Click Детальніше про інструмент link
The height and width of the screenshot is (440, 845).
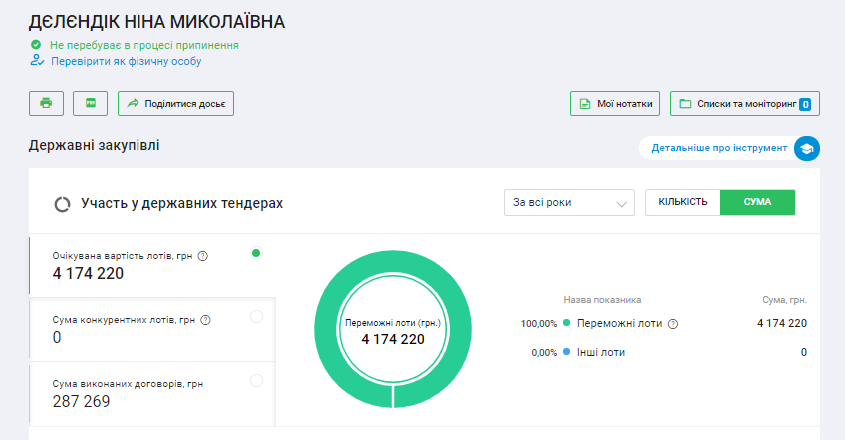pyautogui.click(x=719, y=148)
